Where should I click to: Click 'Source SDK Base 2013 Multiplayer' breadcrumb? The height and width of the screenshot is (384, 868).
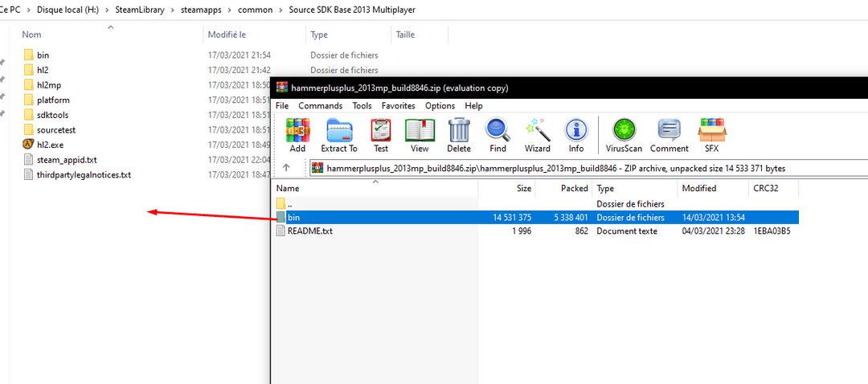pyautogui.click(x=352, y=10)
